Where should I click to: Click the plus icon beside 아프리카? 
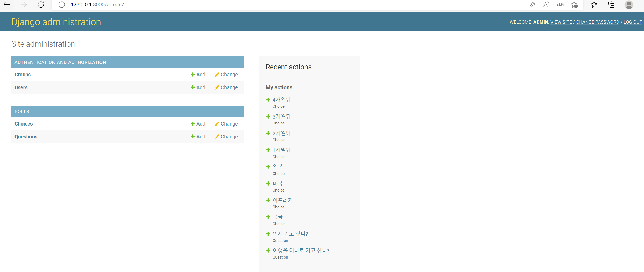(x=268, y=200)
